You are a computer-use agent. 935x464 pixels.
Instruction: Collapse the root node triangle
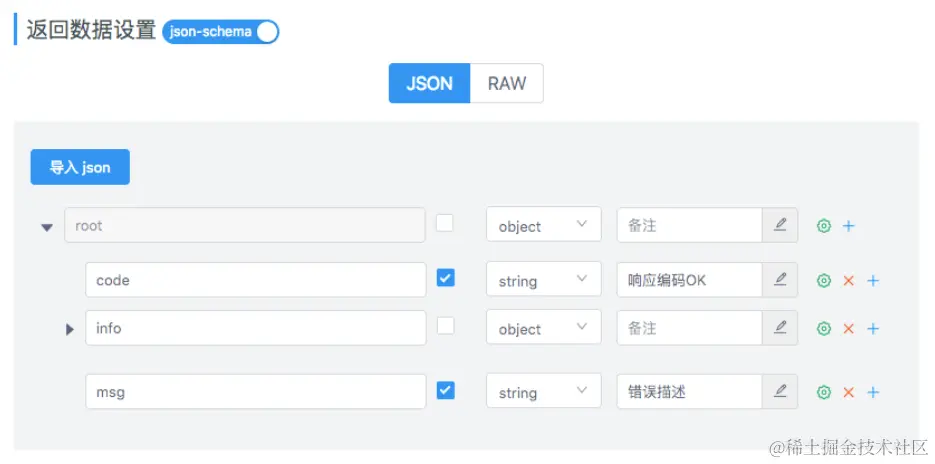[47, 227]
